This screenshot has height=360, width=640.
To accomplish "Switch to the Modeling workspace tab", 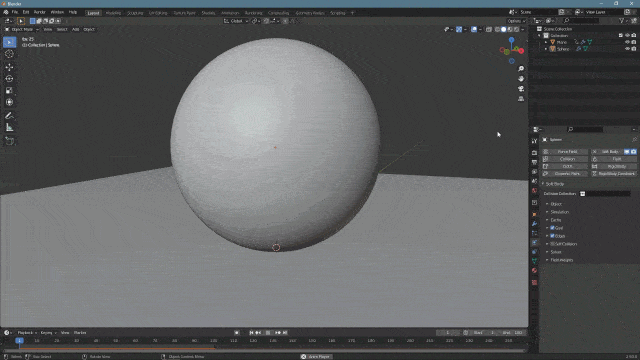I will coord(113,13).
